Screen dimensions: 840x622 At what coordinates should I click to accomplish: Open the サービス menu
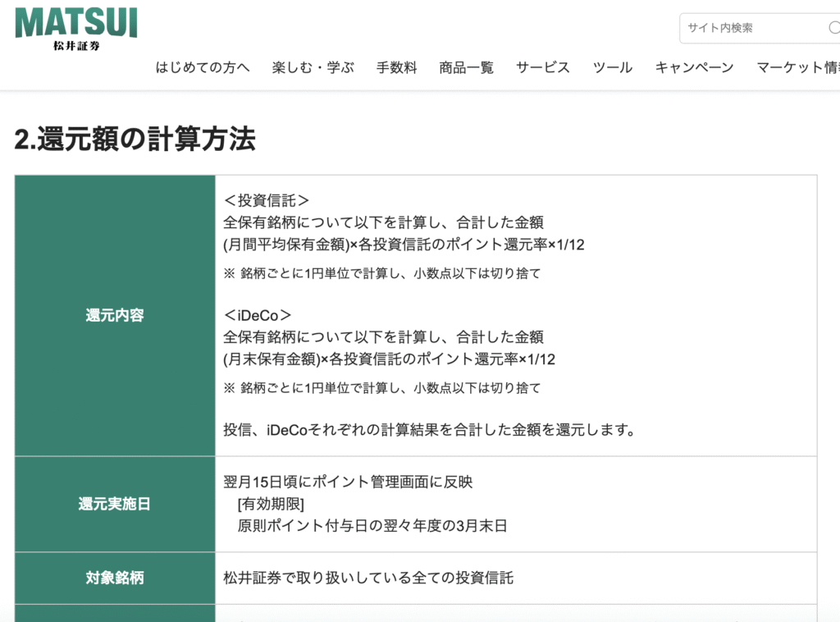point(543,67)
